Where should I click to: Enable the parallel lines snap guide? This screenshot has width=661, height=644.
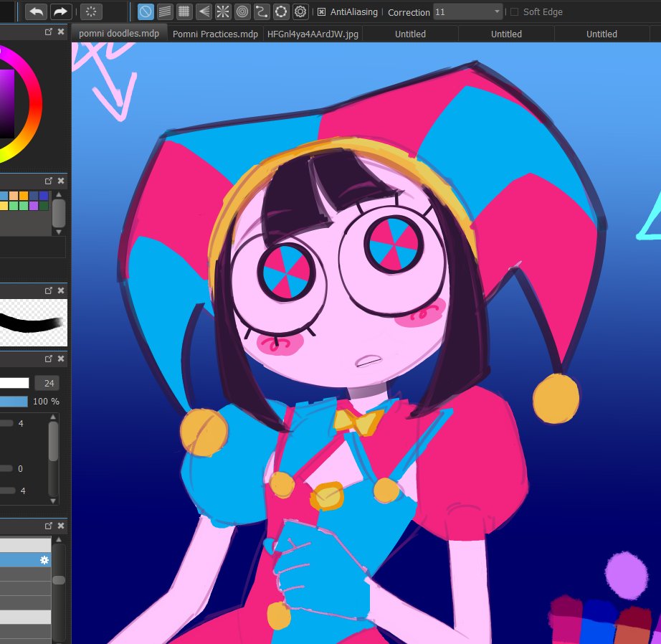point(165,11)
